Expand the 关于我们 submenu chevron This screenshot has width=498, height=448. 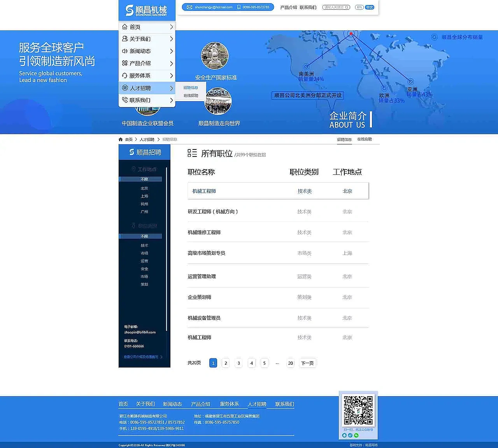172,39
